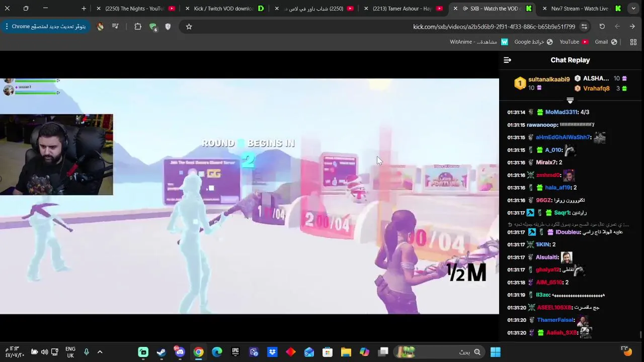Close the SXB Watch the VOD tab
Screen dimensions: 644x362
point(455,9)
